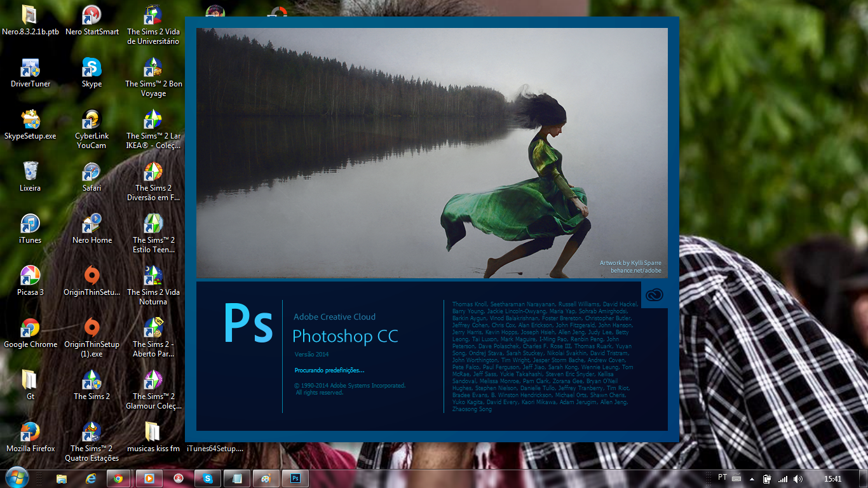The image size is (868, 488).
Task: Select the DriverTuner desktop icon
Action: (x=30, y=72)
